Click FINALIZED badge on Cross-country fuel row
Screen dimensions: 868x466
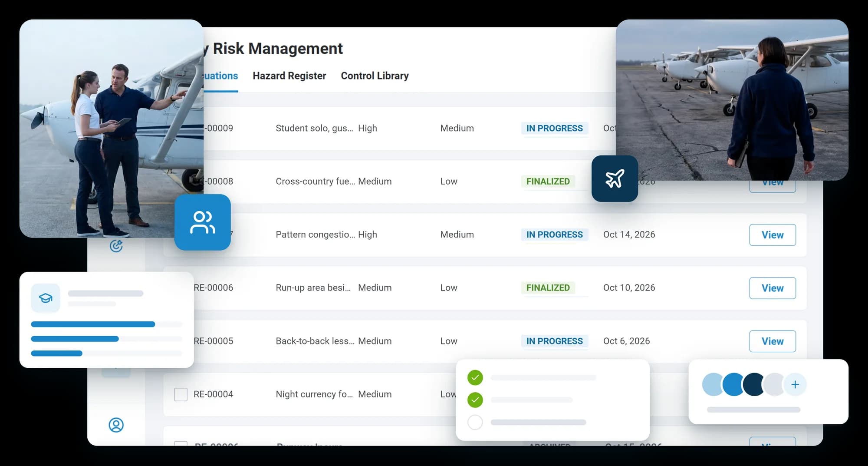[x=548, y=182]
